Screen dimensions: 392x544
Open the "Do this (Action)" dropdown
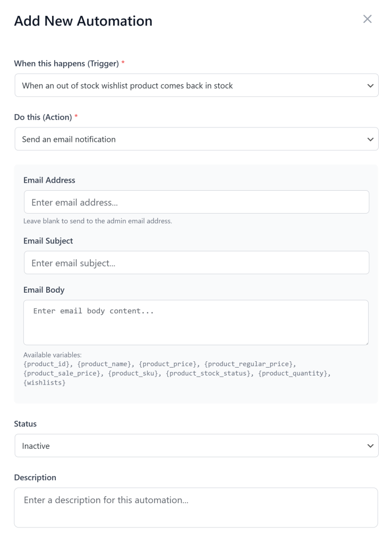tap(197, 139)
